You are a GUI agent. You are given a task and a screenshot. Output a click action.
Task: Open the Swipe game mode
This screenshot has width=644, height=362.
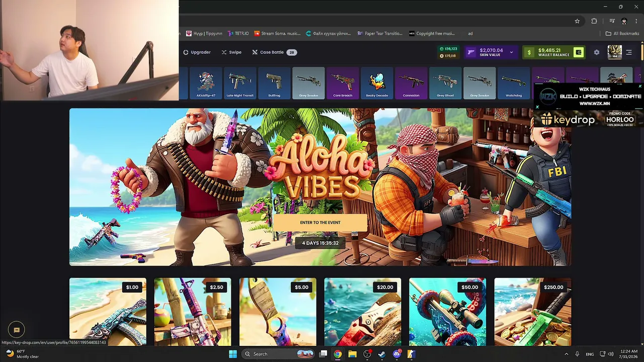[x=231, y=52]
